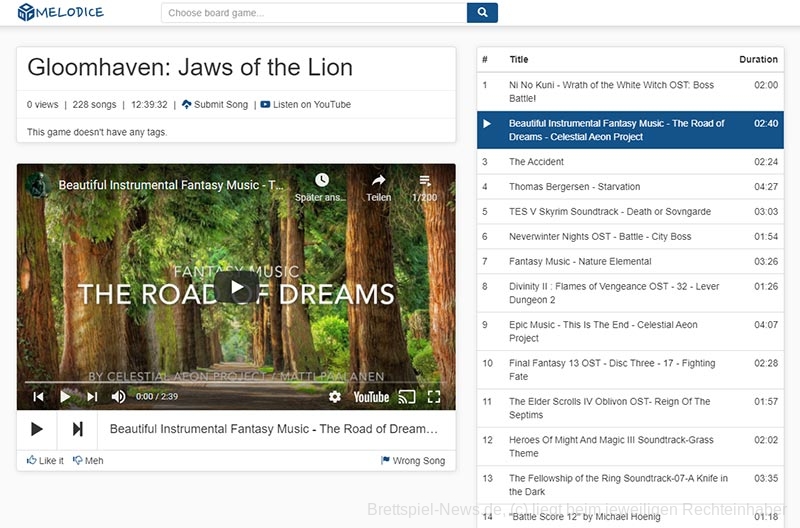The height and width of the screenshot is (528, 800).
Task: Skip to next song below the video
Action: click(77, 429)
